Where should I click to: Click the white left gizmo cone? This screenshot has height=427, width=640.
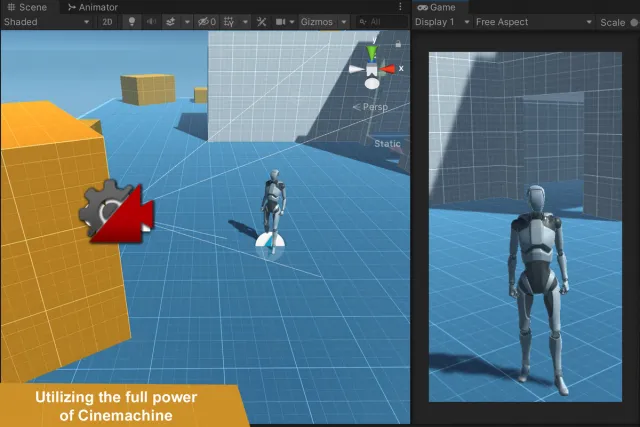(356, 69)
